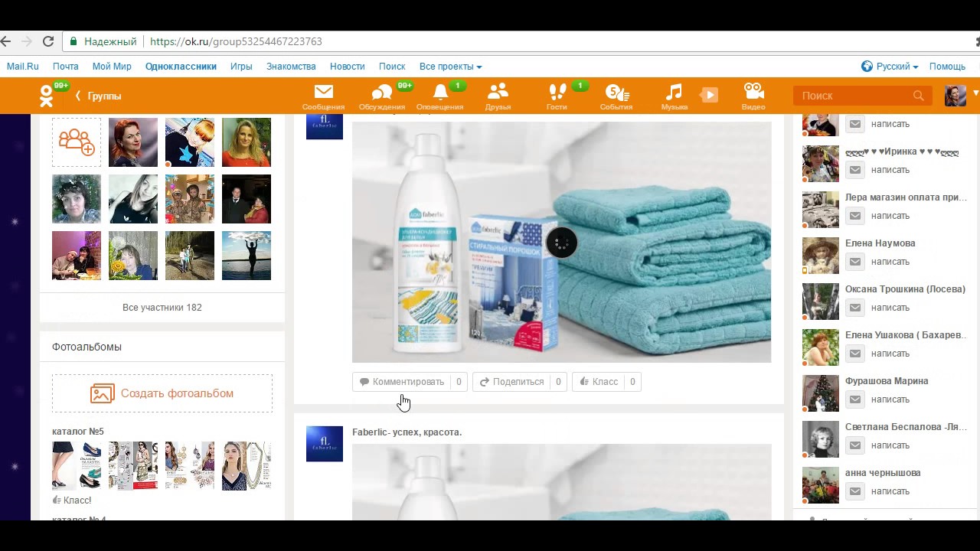Expand the Все проекты dropdown

(450, 67)
